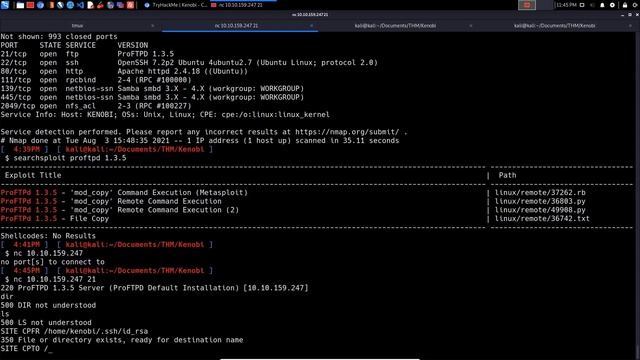Viewport: 640px width, 360px height.
Task: Click the 'SITE CPTO /' input line
Action: pyautogui.click(x=27, y=349)
